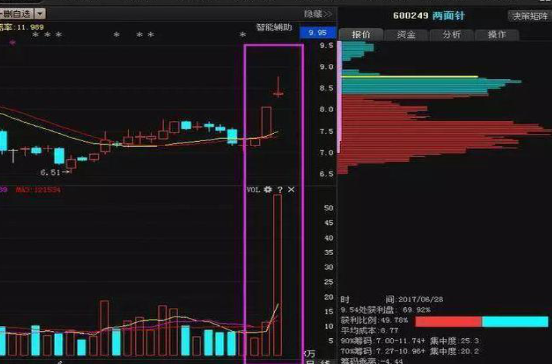The height and width of the screenshot is (364, 552).
Task: Open the VOL indicator help question mark
Action: pyautogui.click(x=280, y=189)
